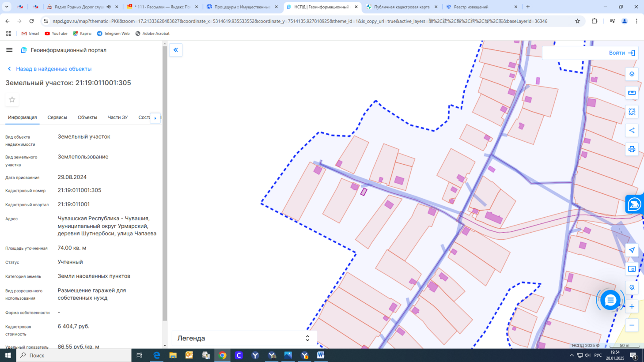Viewport: 644px width, 362px height.
Task: Open the chat assistant bubble
Action: 610,300
